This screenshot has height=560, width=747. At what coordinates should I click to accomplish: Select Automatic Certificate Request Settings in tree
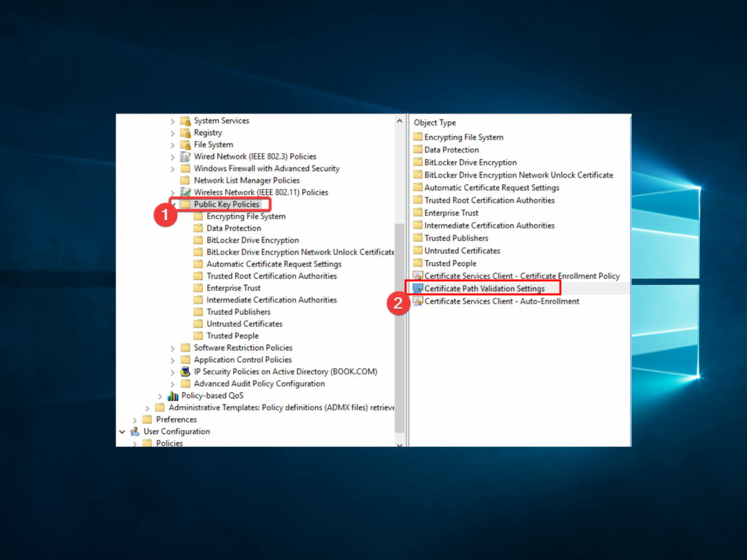pos(274,264)
